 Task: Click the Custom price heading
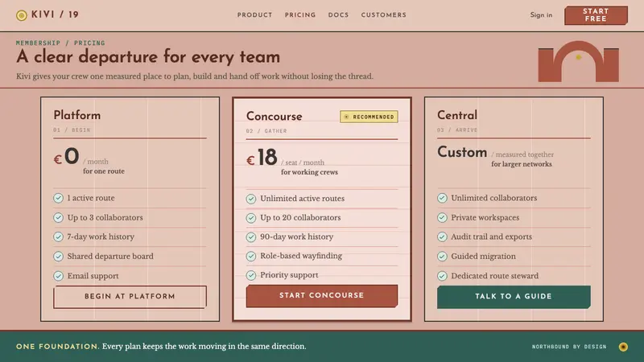(462, 152)
